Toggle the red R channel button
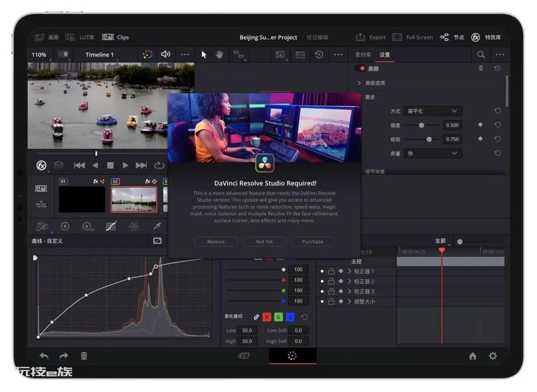This screenshot has height=392, width=537. point(267,317)
